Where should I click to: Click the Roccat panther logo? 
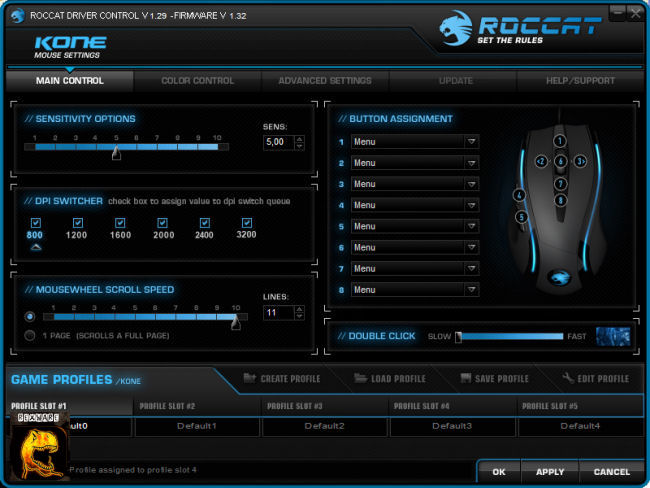(456, 28)
